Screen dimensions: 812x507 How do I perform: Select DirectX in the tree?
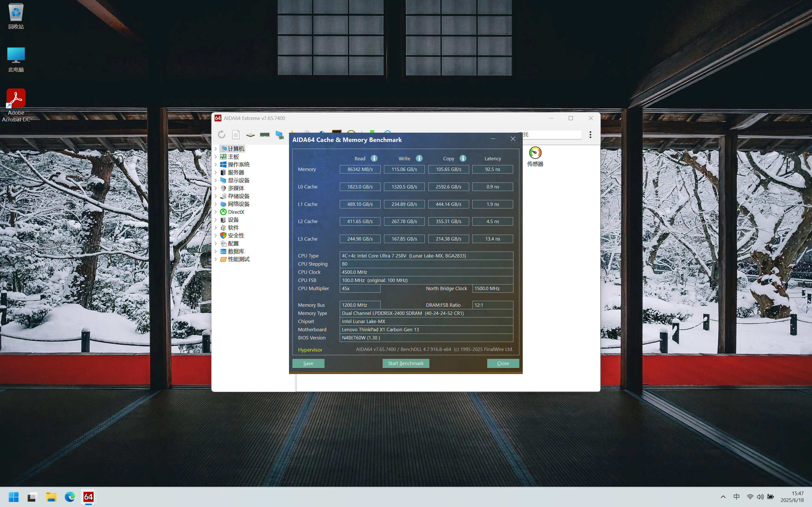tap(236, 212)
